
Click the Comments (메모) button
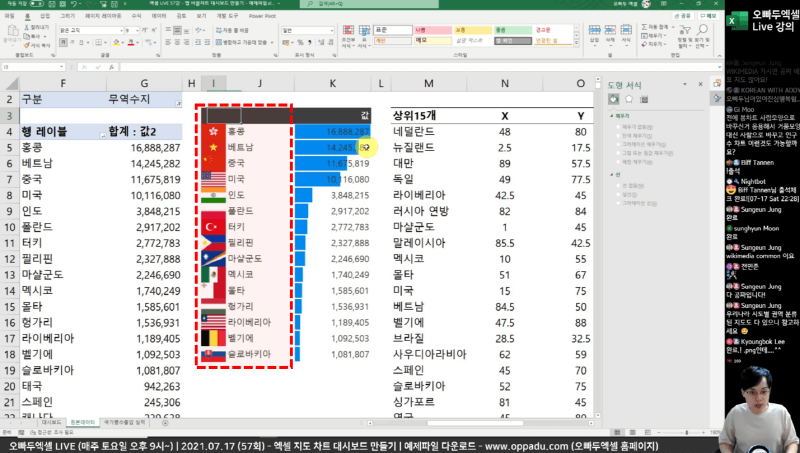(708, 16)
